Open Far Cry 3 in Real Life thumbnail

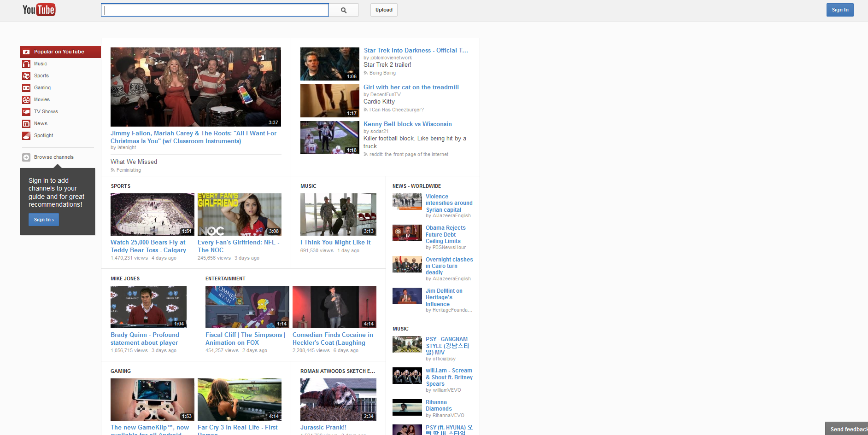240,400
